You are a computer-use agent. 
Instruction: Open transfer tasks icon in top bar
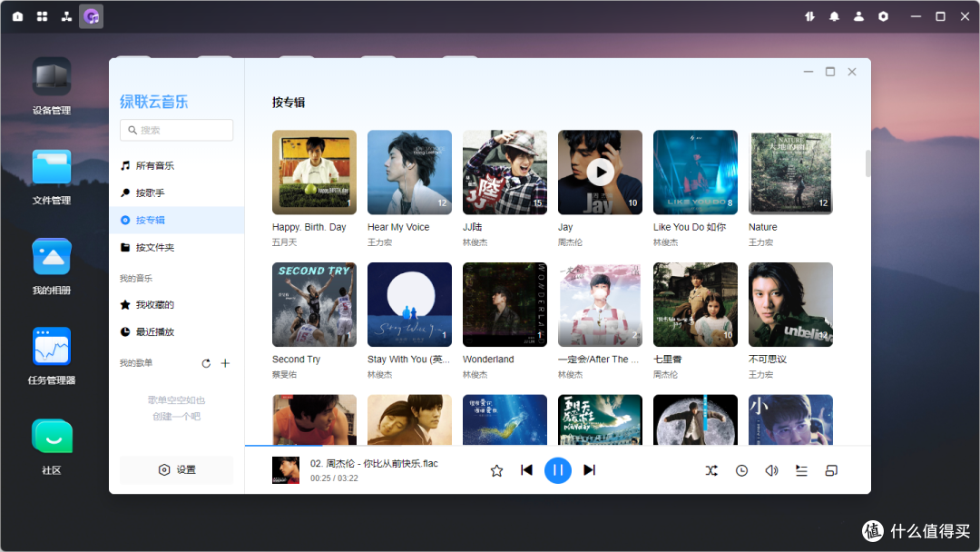809,16
